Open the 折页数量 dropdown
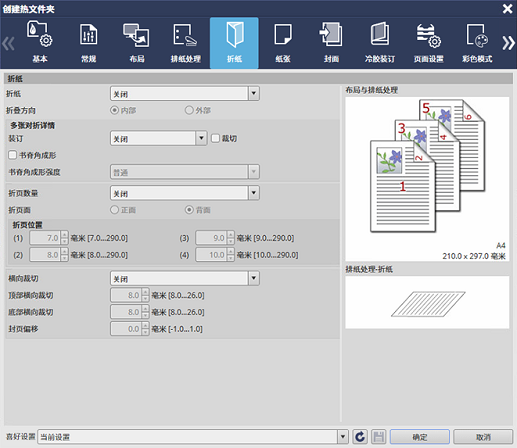This screenshot has height=448, width=517. [x=185, y=193]
